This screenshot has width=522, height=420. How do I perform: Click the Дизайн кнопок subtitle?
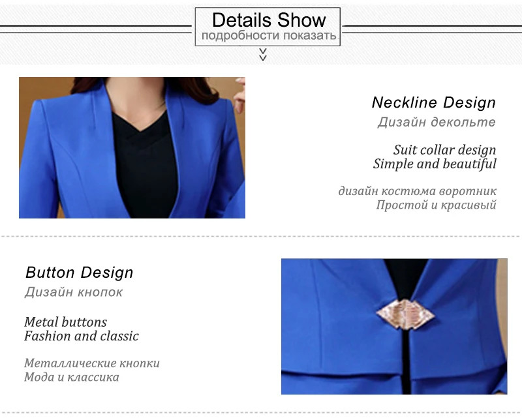(74, 292)
